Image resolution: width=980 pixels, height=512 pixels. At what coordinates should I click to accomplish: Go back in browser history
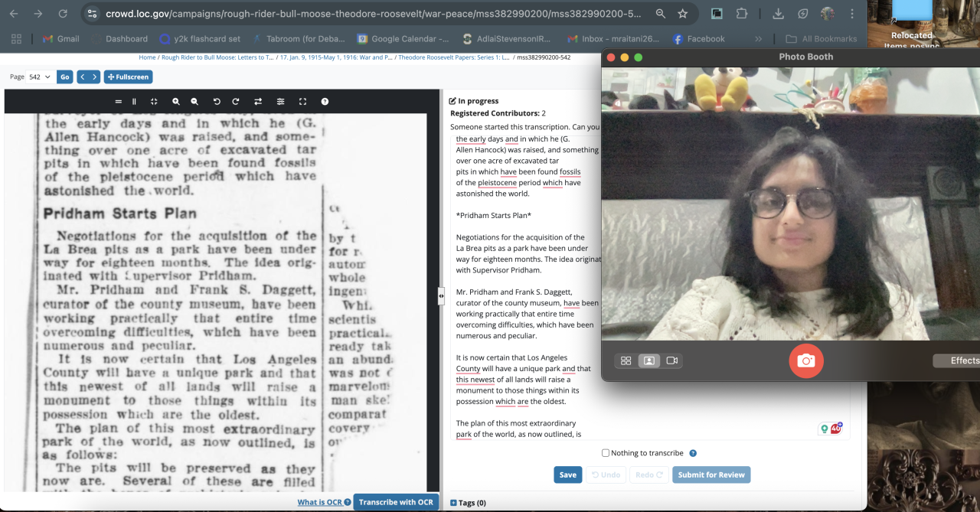coord(15,14)
